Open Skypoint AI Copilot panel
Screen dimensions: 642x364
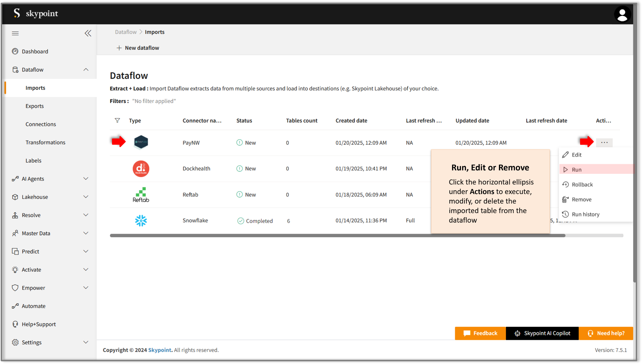pyautogui.click(x=544, y=333)
